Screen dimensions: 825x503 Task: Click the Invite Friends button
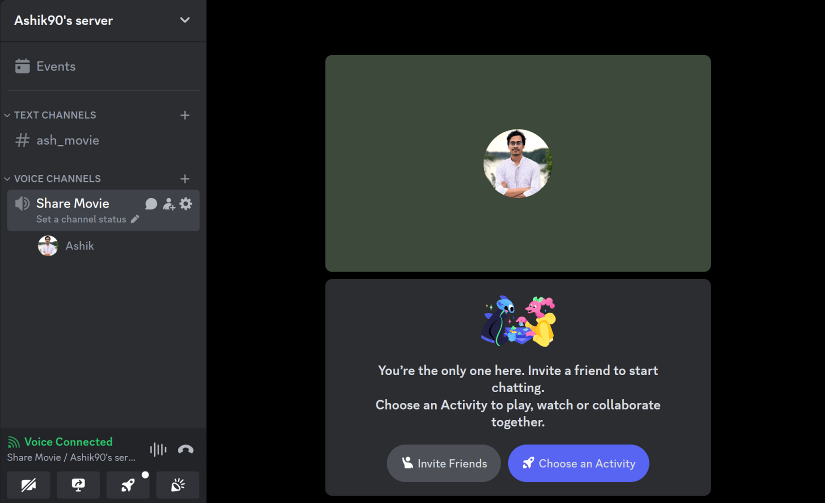tap(444, 464)
